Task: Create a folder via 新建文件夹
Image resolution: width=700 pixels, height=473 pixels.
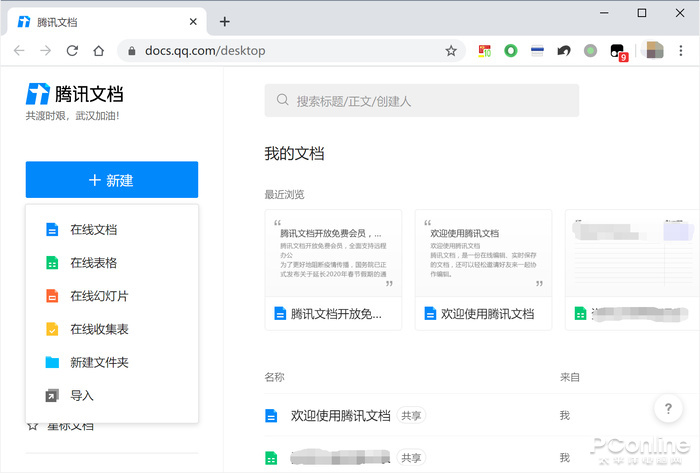Action: [98, 362]
